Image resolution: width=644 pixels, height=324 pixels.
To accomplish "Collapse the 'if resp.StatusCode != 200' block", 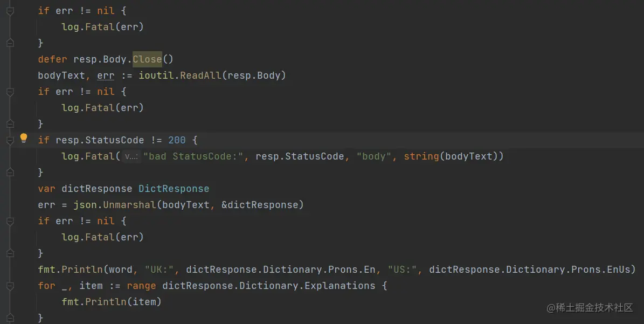I will (10, 141).
